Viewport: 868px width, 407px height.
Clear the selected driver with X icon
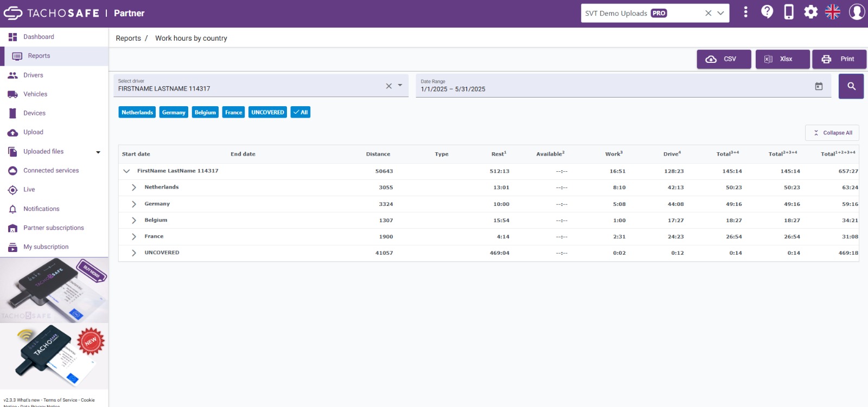click(x=388, y=86)
